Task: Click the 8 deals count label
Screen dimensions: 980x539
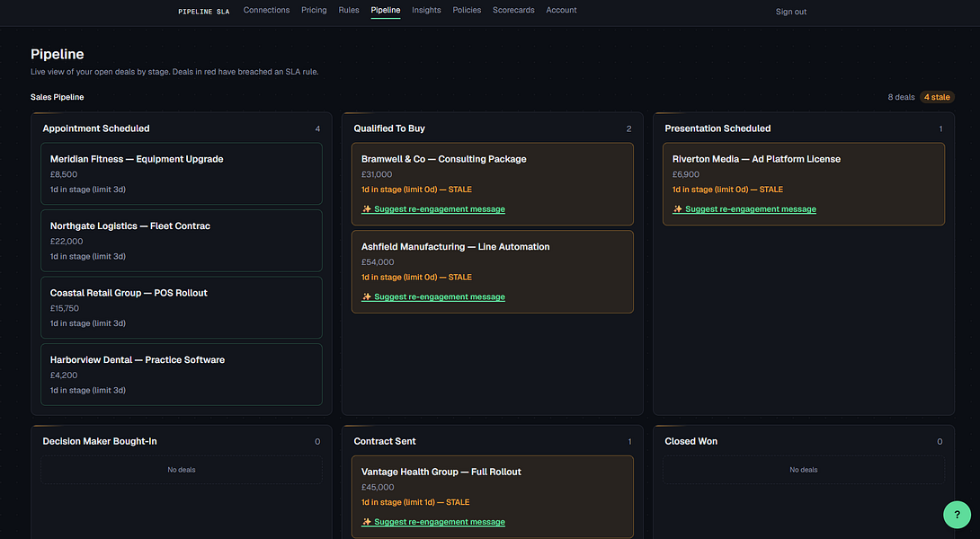Action: (901, 97)
